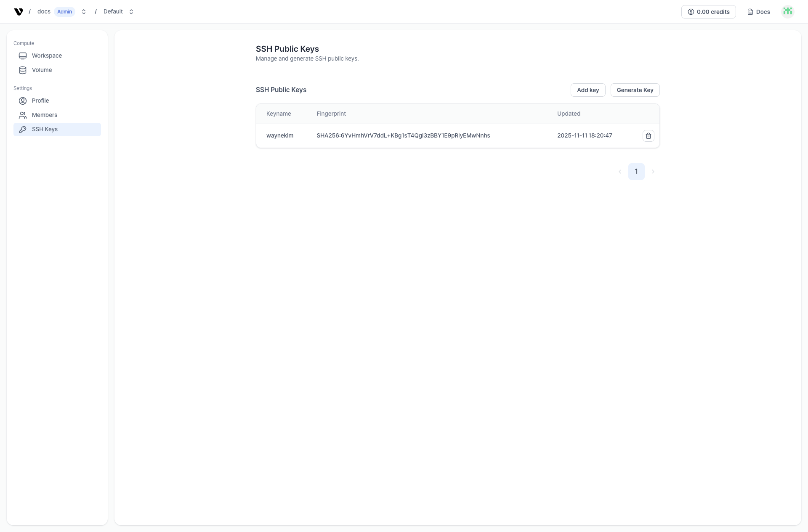Click the Admin role badge
The width and height of the screenshot is (808, 532).
click(64, 12)
